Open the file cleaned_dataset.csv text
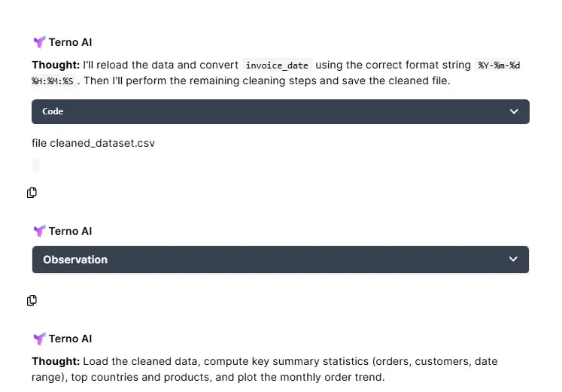562x392 pixels. (93, 143)
